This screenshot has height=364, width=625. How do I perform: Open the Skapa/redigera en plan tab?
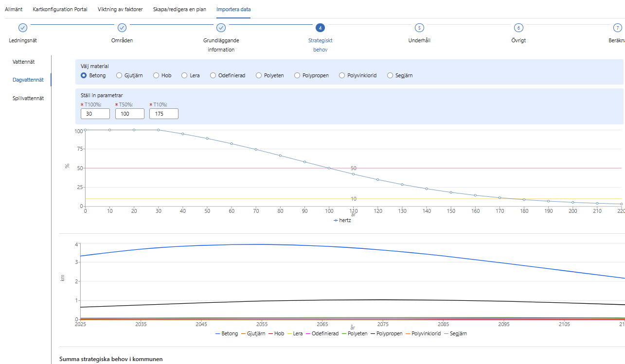pos(179,9)
